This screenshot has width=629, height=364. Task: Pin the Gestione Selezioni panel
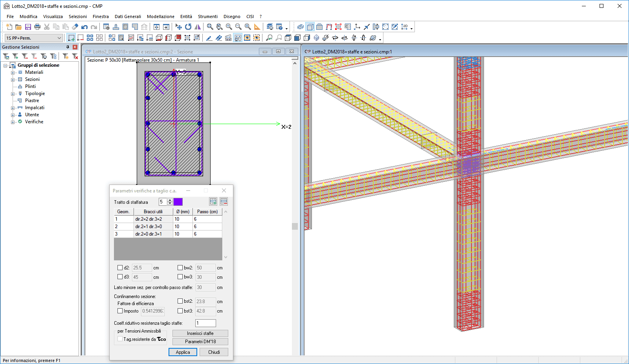(x=68, y=47)
